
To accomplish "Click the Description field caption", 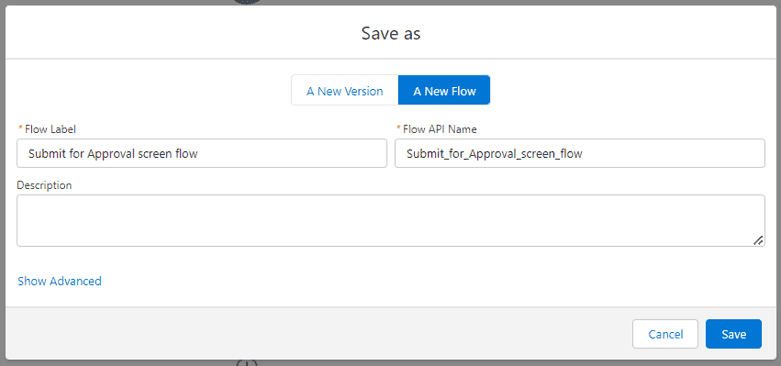I will 44,185.
